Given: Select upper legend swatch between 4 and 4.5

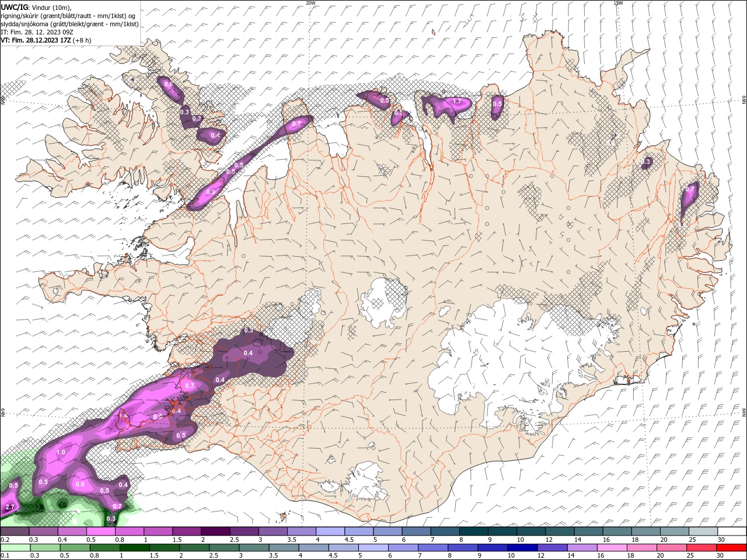Looking at the screenshot, I should click(x=330, y=531).
